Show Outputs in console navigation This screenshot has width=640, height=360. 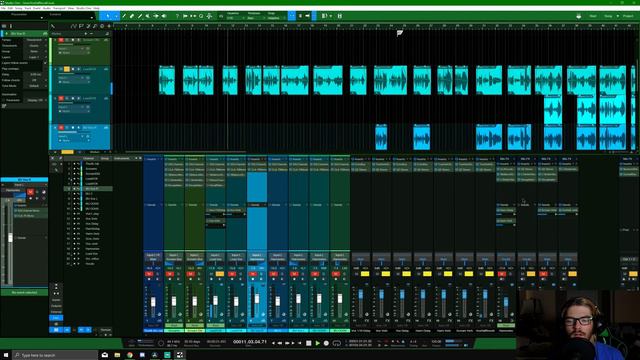pyautogui.click(x=56, y=306)
